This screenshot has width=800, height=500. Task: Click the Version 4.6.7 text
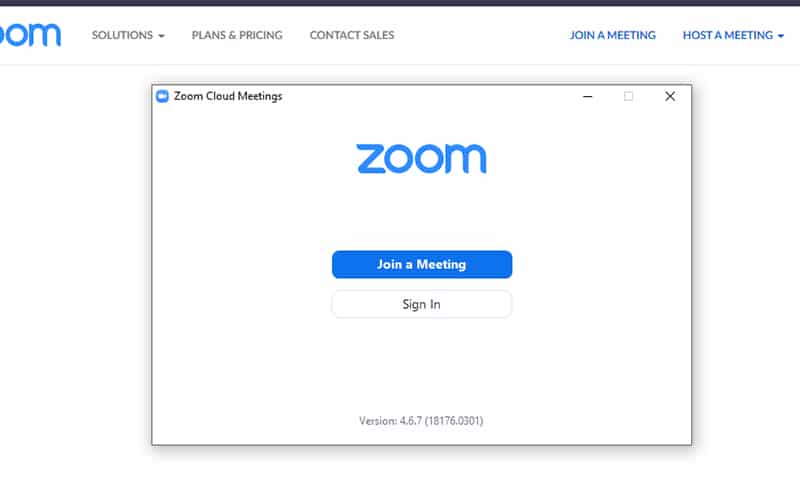coord(421,421)
